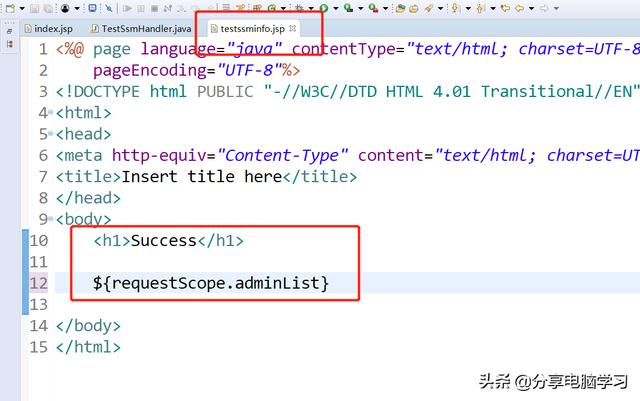Open the Coverage dropdown arrow
The height and width of the screenshot is (401, 640).
point(361,8)
